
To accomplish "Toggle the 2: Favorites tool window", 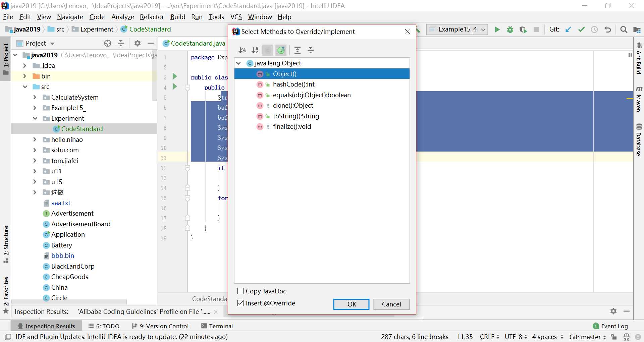I will (x=6, y=295).
